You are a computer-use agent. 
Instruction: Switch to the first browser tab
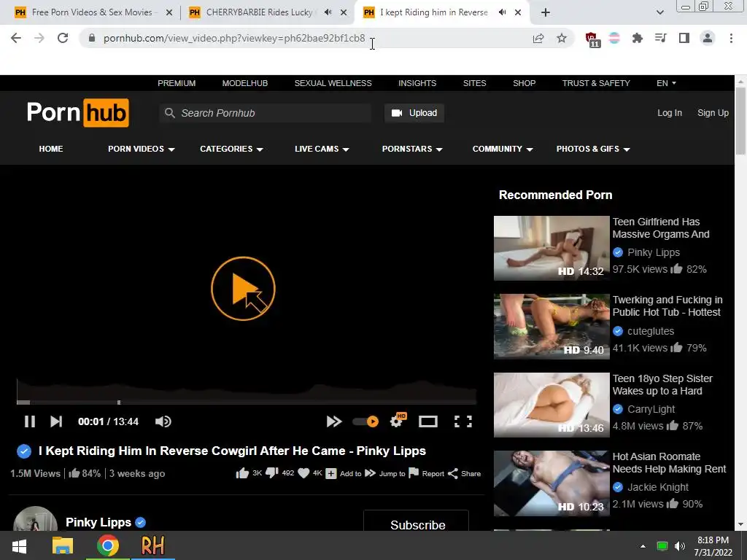click(x=92, y=12)
